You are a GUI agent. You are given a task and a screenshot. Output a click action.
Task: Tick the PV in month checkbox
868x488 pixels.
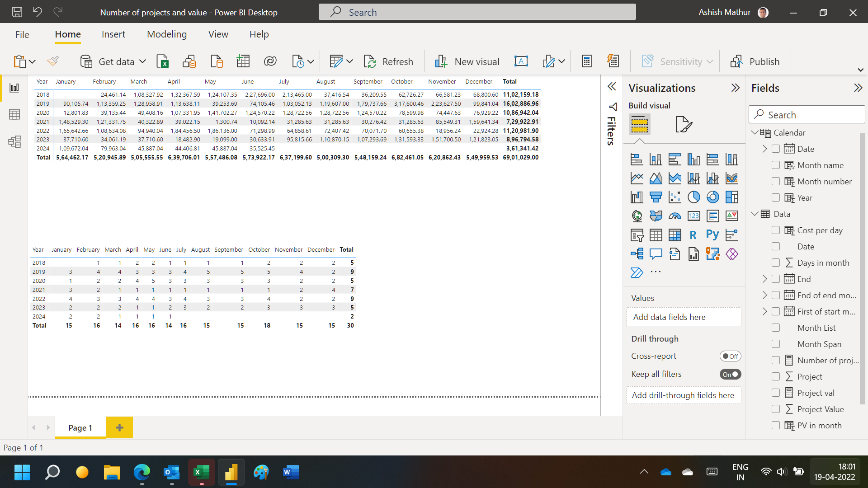click(x=776, y=426)
